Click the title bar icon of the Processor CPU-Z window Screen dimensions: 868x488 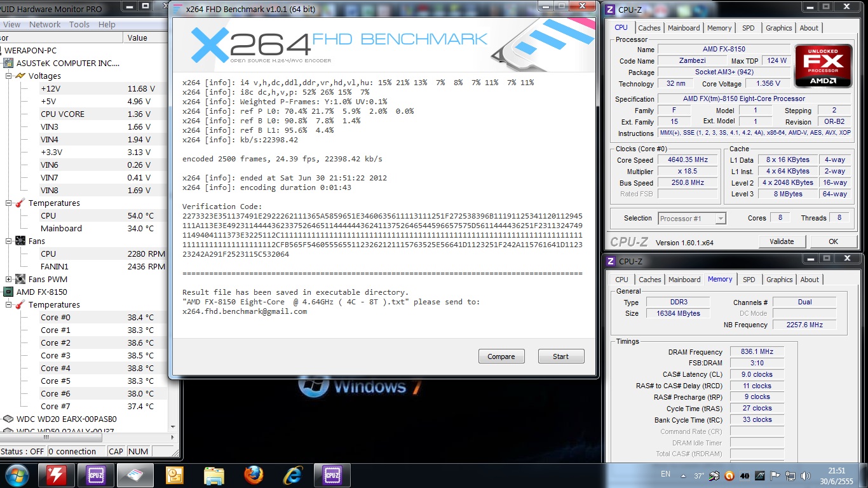click(610, 10)
